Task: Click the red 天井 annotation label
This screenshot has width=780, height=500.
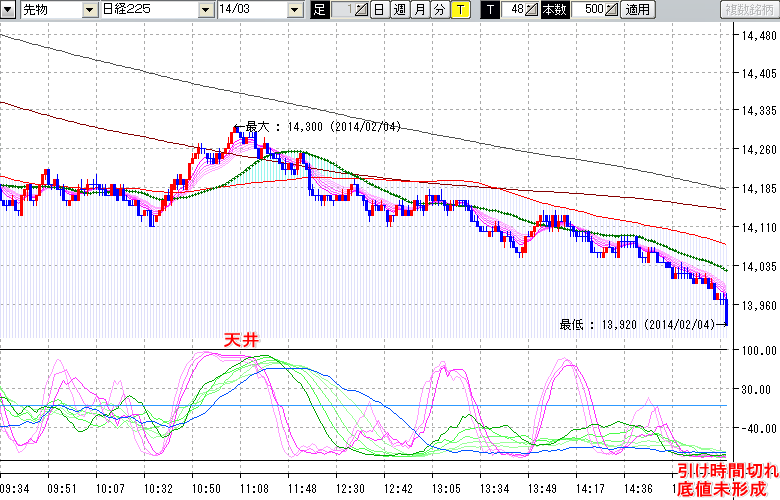Action: (241, 342)
